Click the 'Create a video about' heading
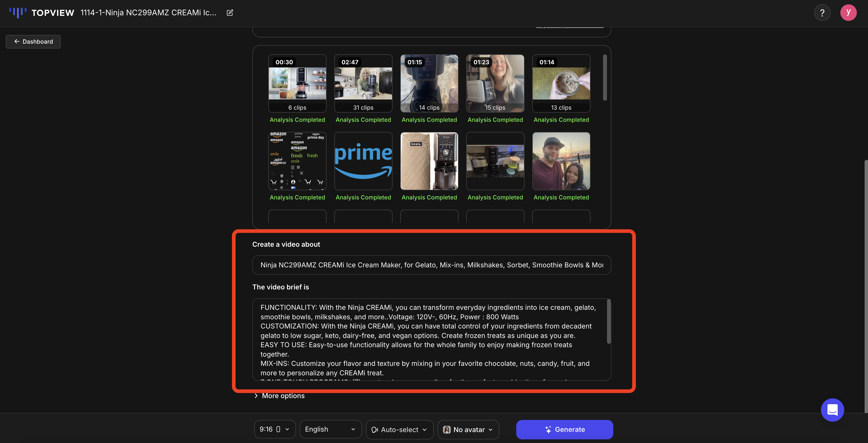Image resolution: width=868 pixels, height=443 pixels. pyautogui.click(x=286, y=244)
